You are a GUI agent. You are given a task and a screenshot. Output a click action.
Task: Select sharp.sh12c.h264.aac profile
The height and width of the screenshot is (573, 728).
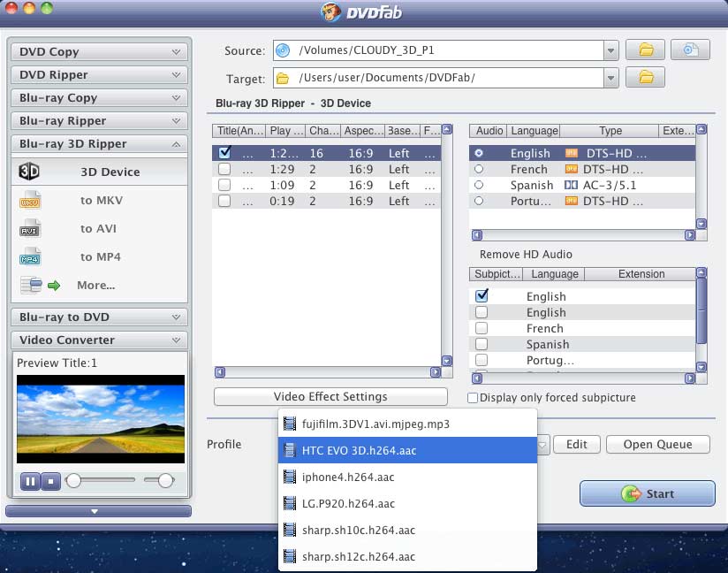tap(407, 556)
